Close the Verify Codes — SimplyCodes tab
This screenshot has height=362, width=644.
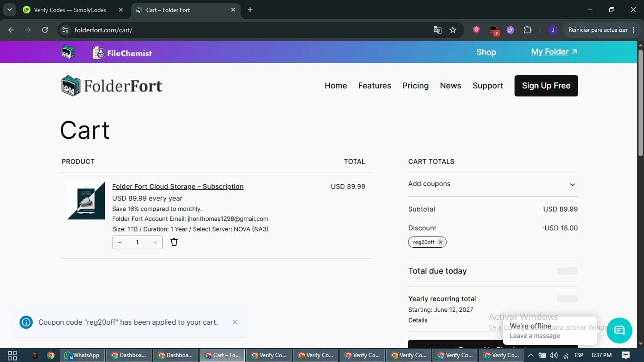tap(121, 10)
